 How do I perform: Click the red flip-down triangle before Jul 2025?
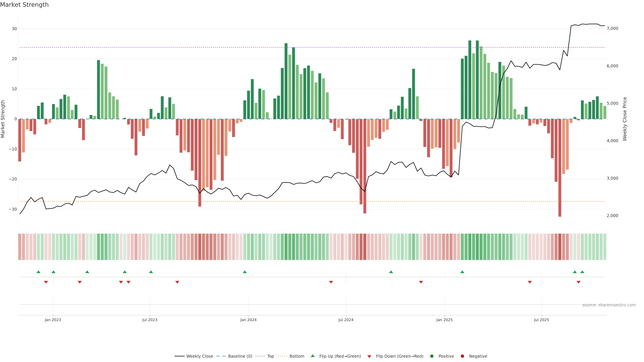[x=530, y=282]
